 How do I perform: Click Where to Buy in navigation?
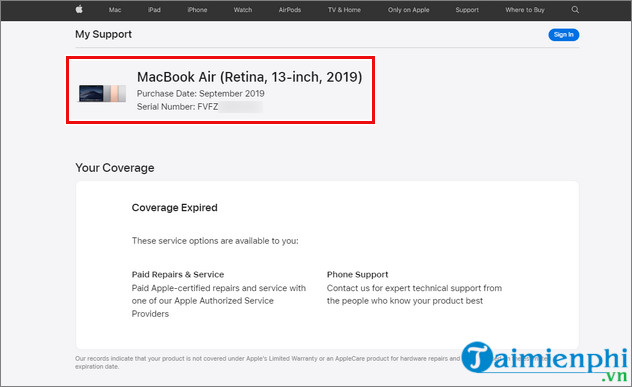(525, 10)
